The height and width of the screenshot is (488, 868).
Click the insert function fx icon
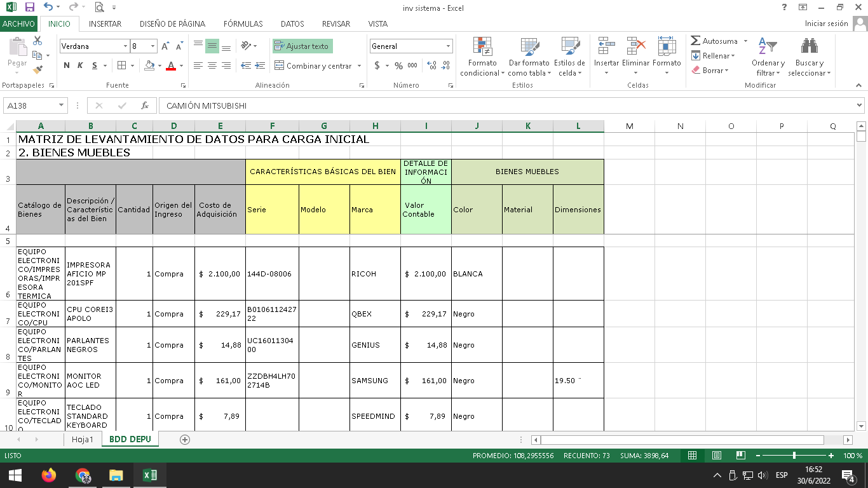(x=145, y=105)
